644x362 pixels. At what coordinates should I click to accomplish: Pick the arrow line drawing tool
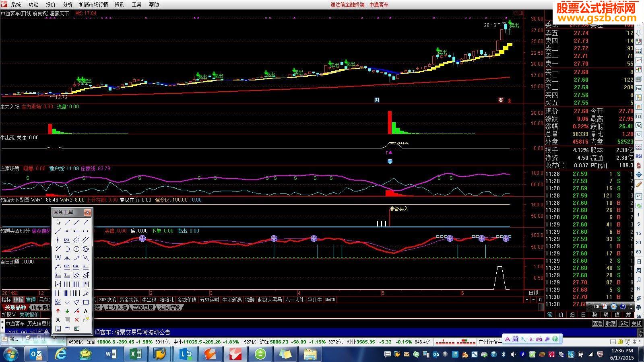[x=86, y=222]
